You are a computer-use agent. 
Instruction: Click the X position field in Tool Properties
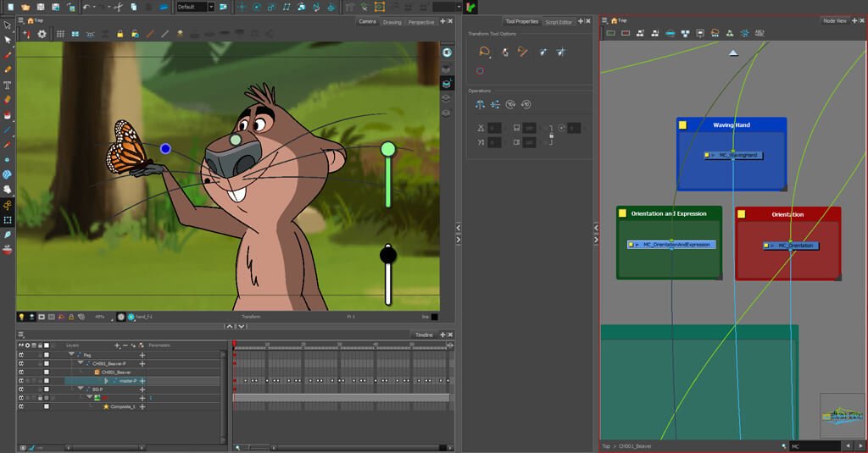point(494,129)
